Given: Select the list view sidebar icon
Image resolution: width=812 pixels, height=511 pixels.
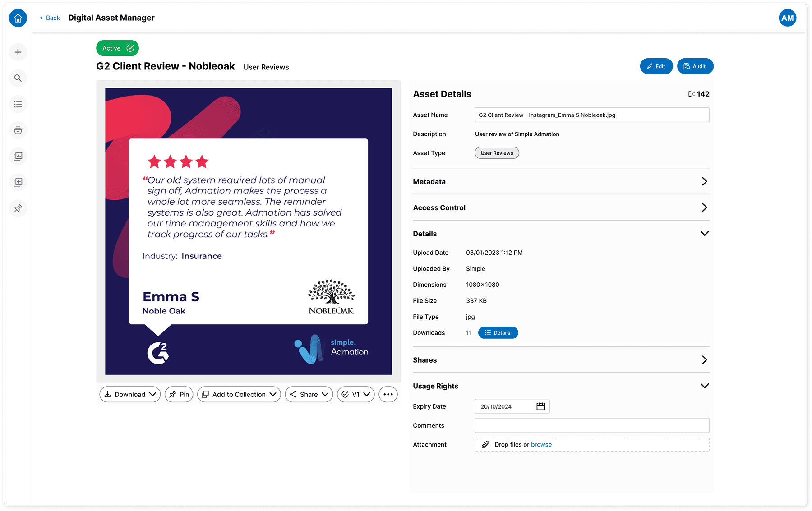Looking at the screenshot, I should [x=18, y=104].
